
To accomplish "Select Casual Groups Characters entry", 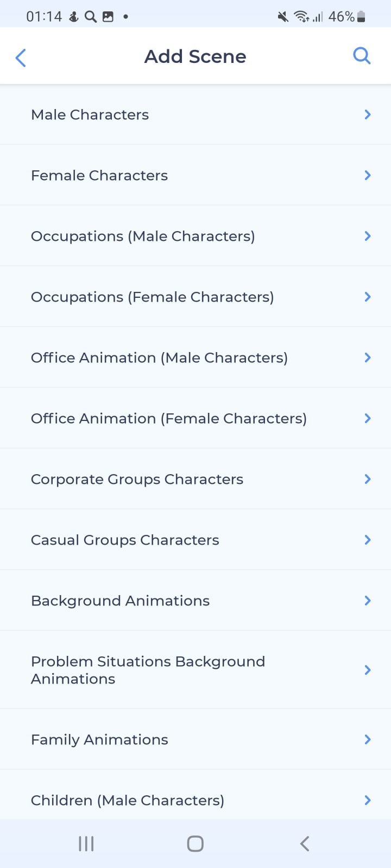I will tap(195, 540).
